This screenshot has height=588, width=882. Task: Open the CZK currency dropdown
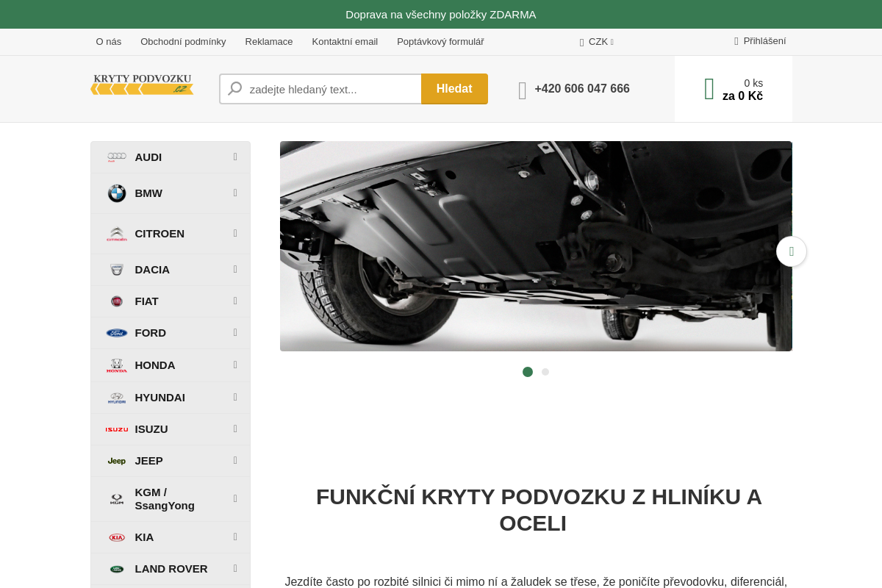[x=597, y=42]
